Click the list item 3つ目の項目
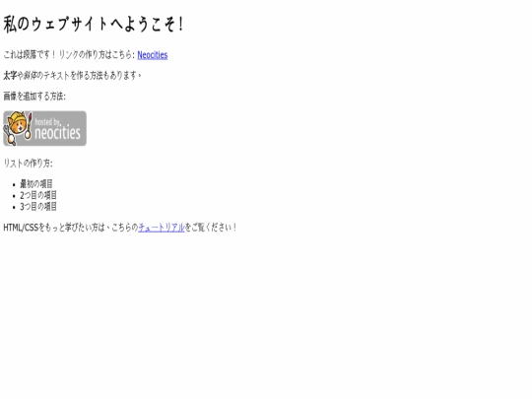 (x=38, y=207)
